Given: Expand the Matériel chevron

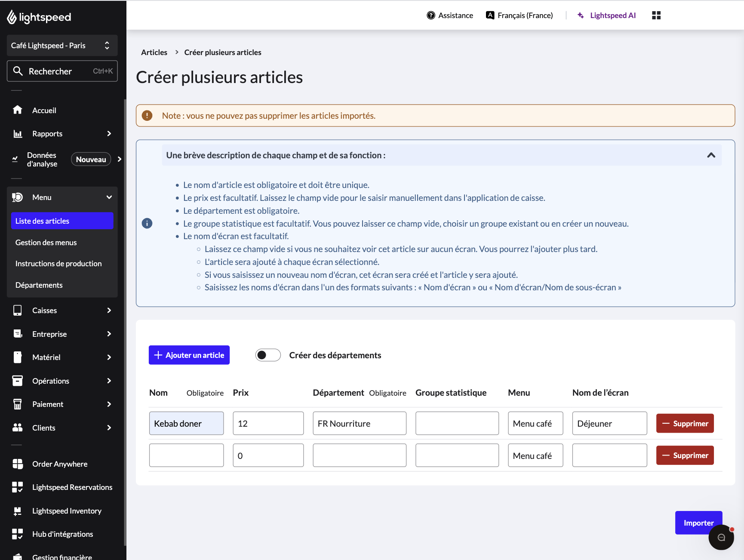Looking at the screenshot, I should [109, 357].
